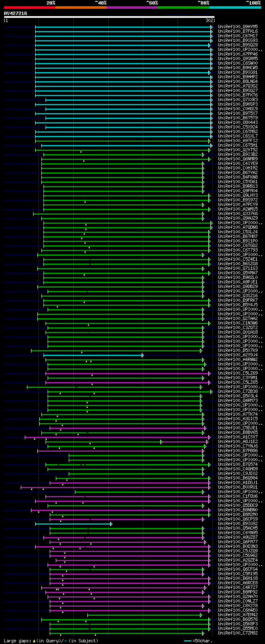Click the white query sequence ruler bar

click(x=109, y=17)
